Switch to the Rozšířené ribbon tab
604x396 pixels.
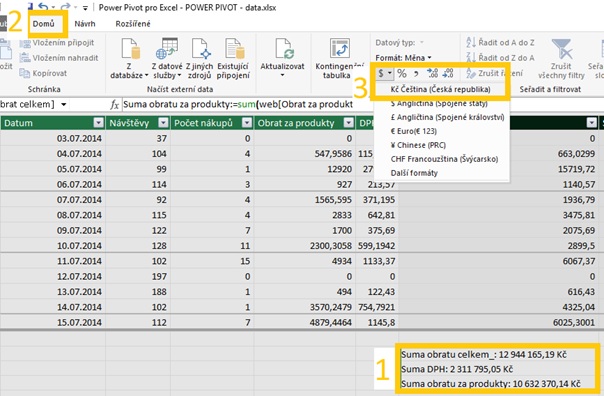pos(133,24)
